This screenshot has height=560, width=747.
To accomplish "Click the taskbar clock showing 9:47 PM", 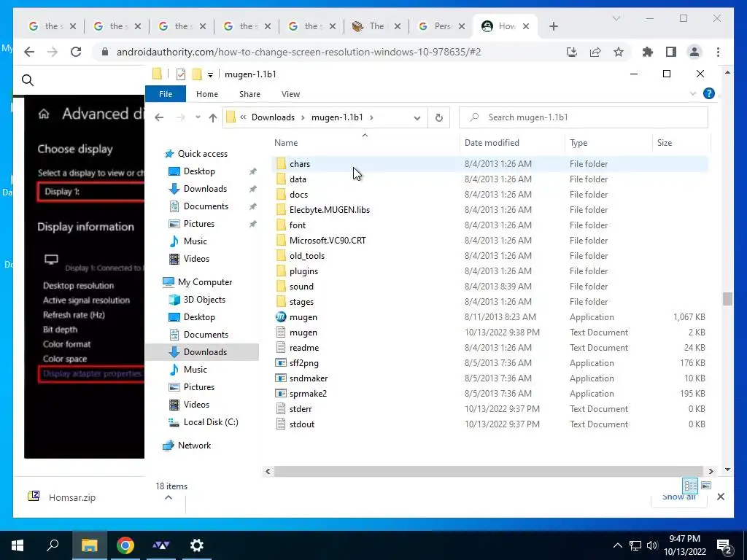I will pyautogui.click(x=684, y=545).
